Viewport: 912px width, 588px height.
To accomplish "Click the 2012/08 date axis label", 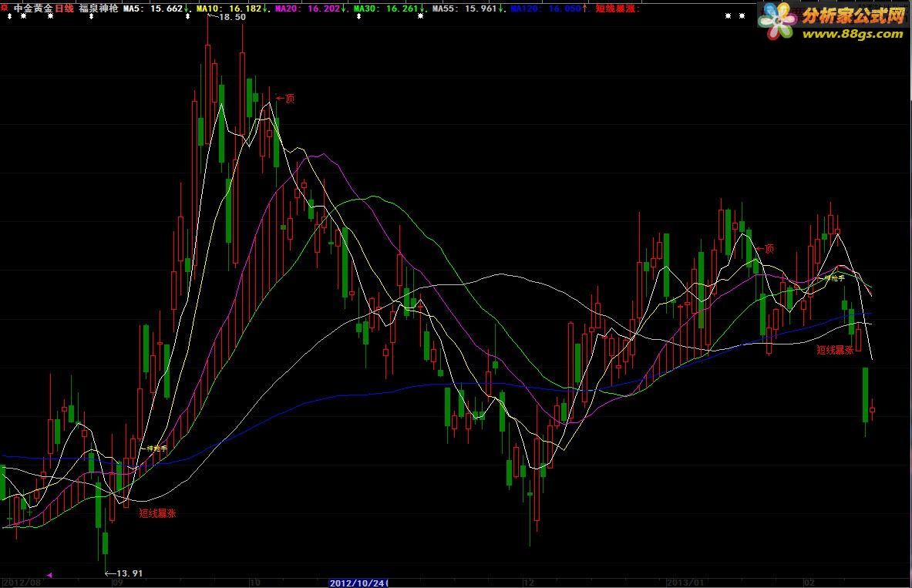I will click(x=22, y=583).
